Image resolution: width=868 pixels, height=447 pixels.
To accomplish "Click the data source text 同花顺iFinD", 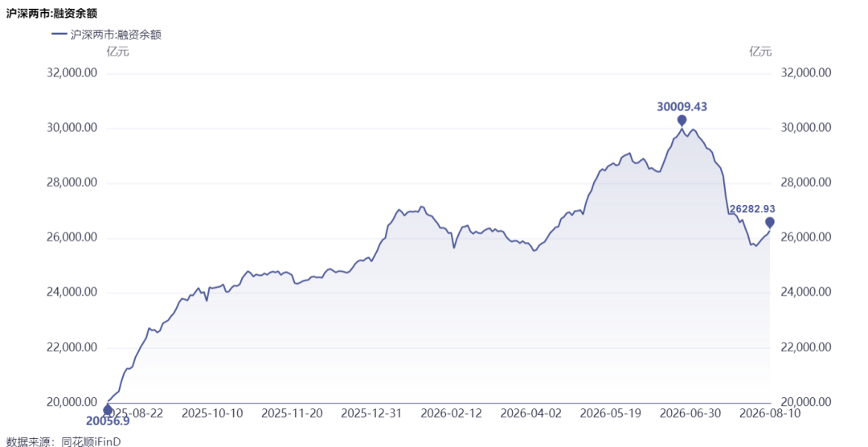I will point(91,441).
